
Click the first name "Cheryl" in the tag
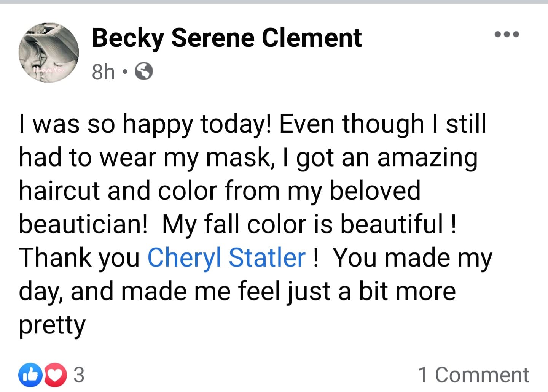[x=184, y=257]
